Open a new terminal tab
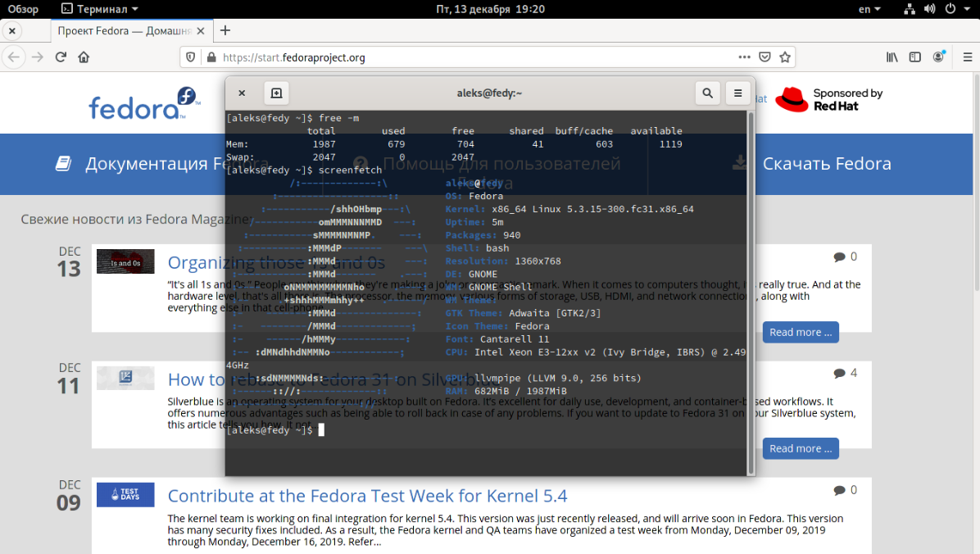 (276, 93)
